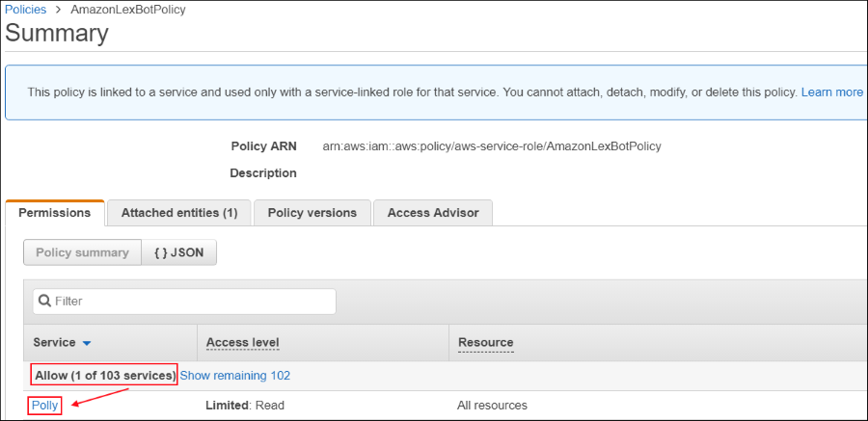Select the Policy ARN value text
This screenshot has width=868, height=421.
(x=492, y=146)
